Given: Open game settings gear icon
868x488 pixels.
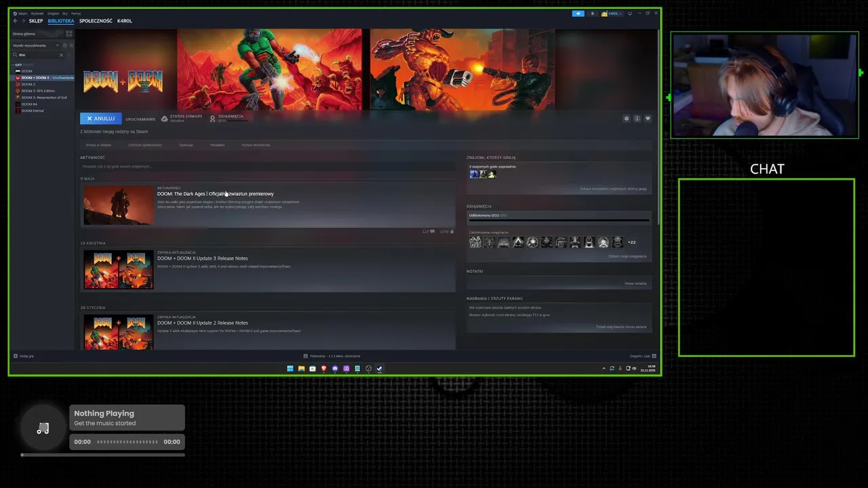Looking at the screenshot, I should (627, 119).
